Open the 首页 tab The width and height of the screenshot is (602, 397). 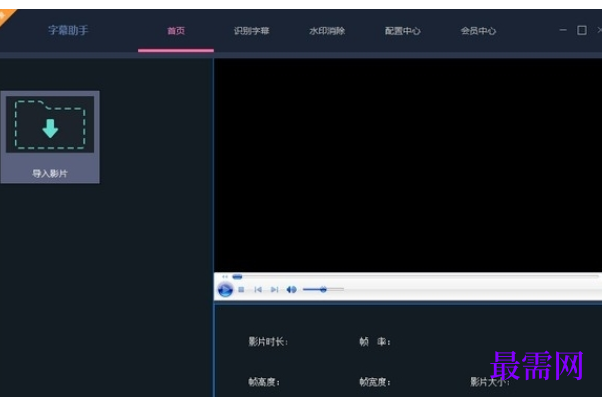click(x=176, y=31)
